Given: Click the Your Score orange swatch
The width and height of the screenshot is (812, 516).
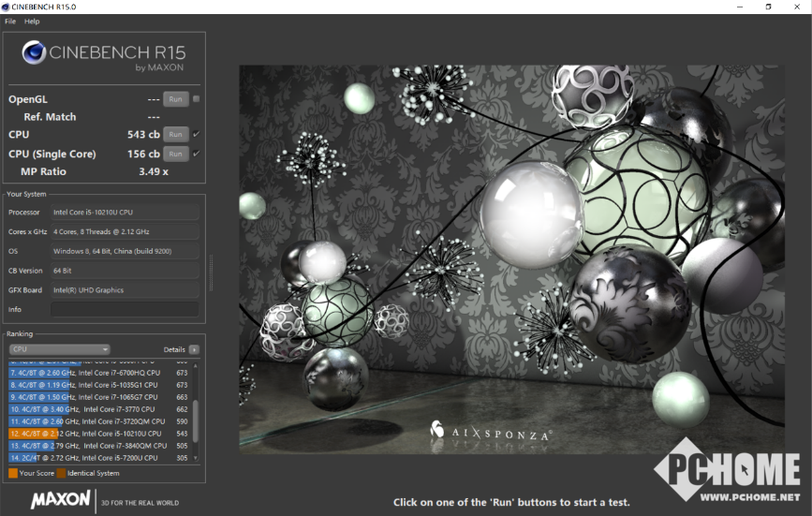Looking at the screenshot, I should tap(13, 473).
